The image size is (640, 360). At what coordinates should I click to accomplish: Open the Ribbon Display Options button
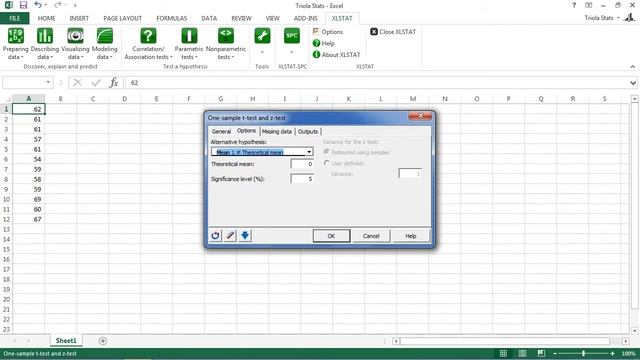[589, 5]
